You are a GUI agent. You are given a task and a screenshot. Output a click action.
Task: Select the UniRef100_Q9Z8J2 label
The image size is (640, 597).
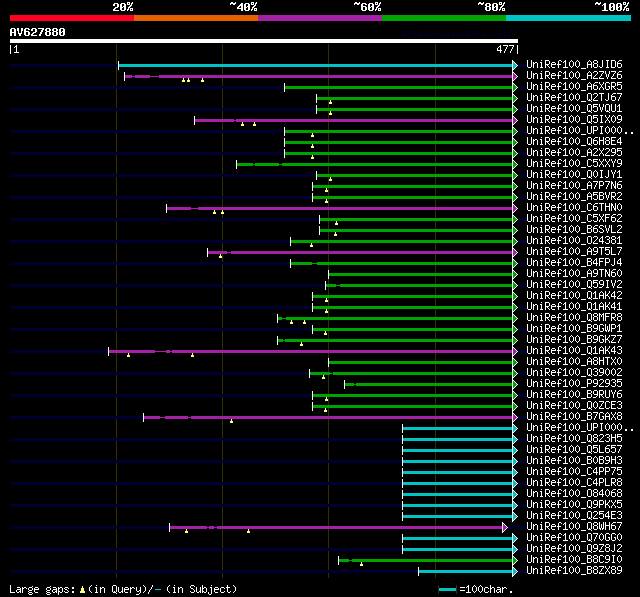(574, 549)
